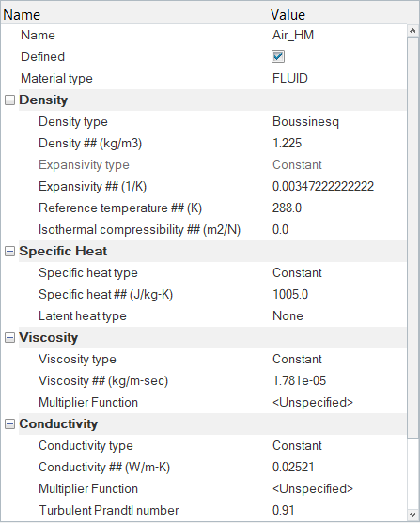
Task: Uncheck the Defined checkbox
Action: click(278, 56)
